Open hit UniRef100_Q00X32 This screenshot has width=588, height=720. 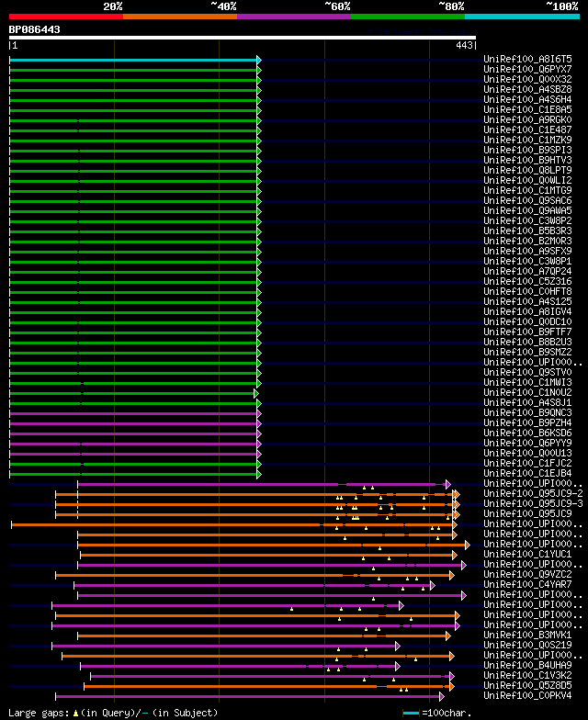click(527, 79)
